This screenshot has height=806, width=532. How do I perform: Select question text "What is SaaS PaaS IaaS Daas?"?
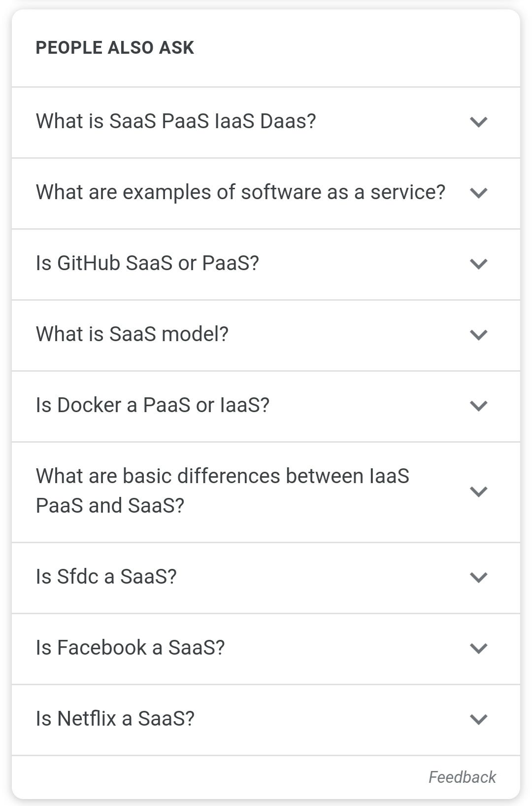click(x=176, y=121)
